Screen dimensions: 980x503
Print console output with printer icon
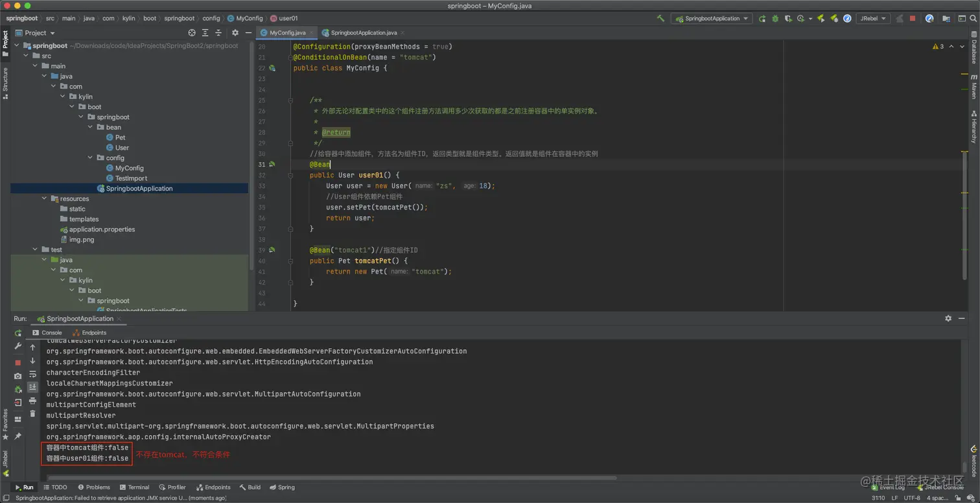point(32,401)
